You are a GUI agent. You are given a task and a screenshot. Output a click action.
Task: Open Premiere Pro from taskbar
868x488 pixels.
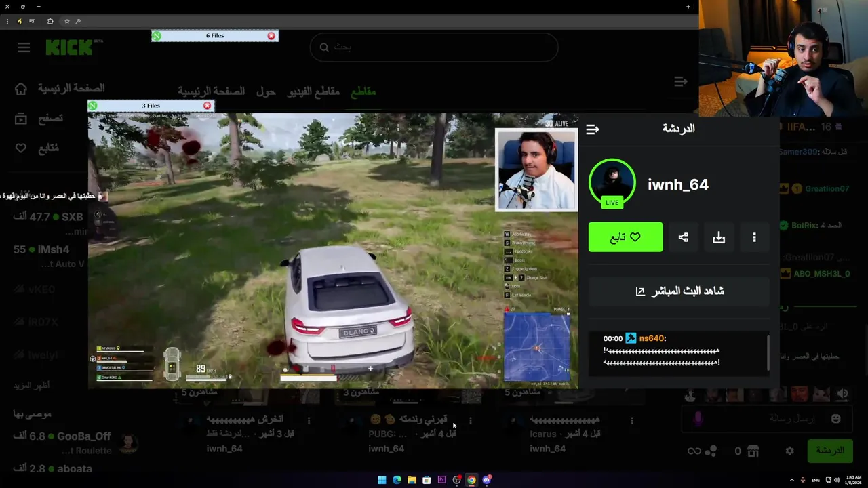tap(441, 480)
